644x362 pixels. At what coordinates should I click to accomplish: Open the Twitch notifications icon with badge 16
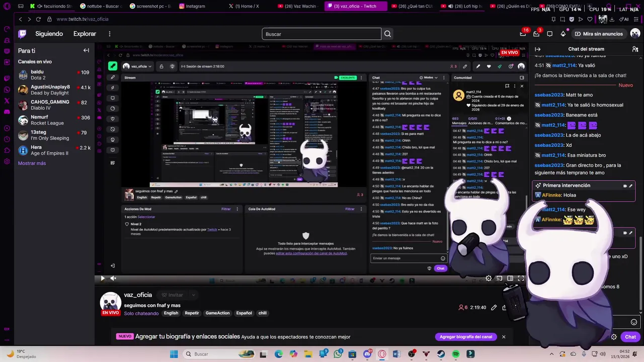pos(523,34)
